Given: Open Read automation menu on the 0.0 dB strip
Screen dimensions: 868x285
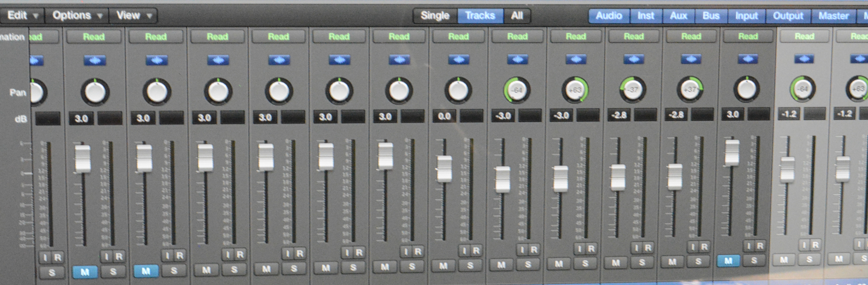Looking at the screenshot, I should click(459, 36).
